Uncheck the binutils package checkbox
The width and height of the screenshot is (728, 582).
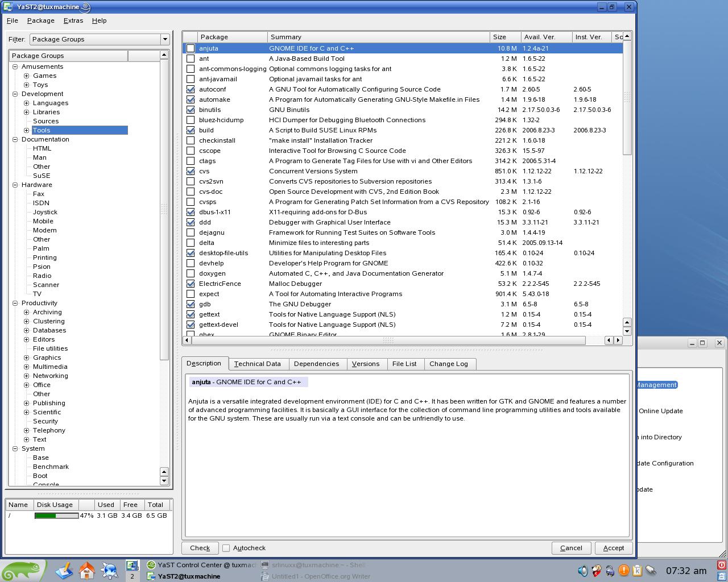coord(191,110)
